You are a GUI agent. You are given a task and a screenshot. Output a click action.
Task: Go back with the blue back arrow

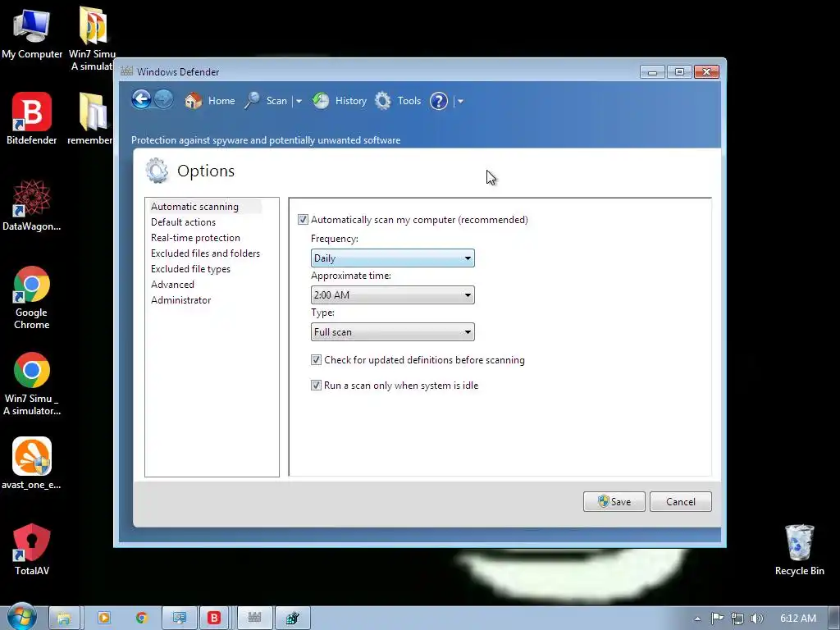click(141, 99)
